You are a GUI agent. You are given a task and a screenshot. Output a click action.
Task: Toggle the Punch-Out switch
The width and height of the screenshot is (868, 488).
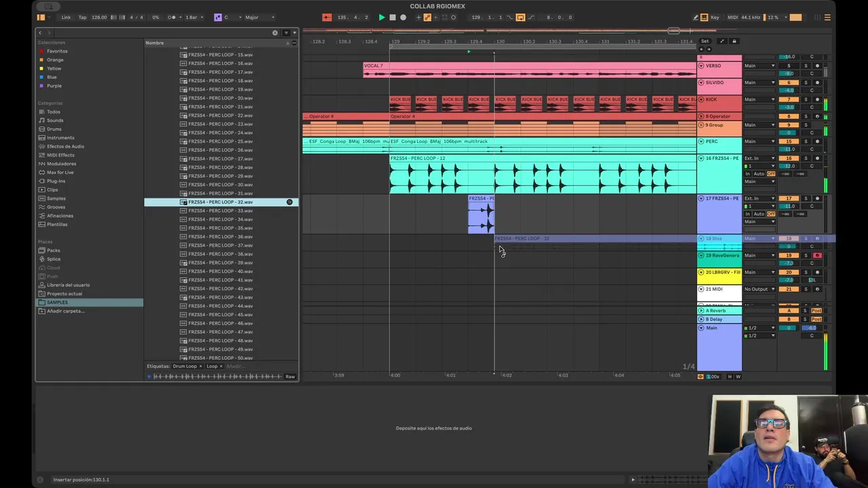click(x=531, y=18)
